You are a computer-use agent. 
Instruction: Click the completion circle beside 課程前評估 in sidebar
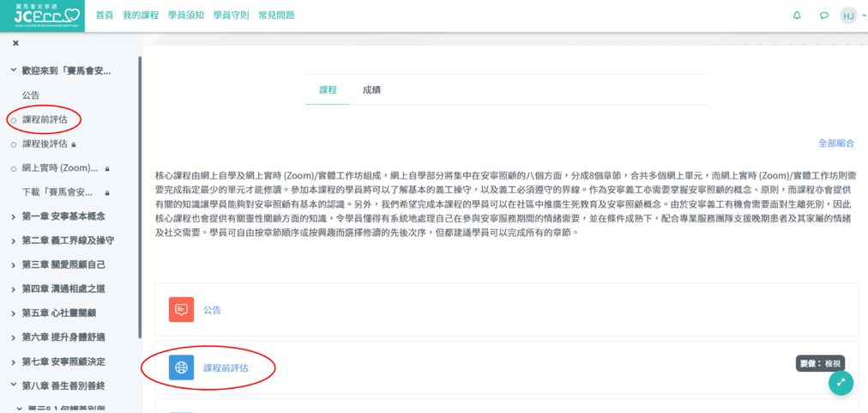[x=13, y=120]
